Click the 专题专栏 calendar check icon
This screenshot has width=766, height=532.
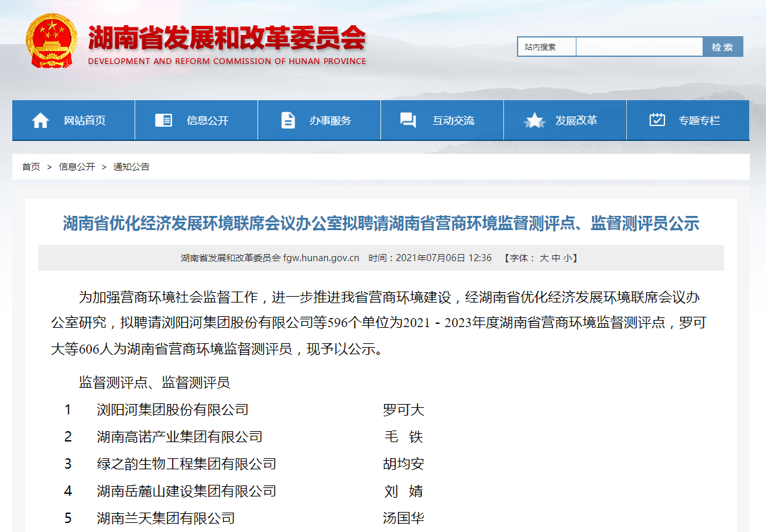(x=657, y=120)
